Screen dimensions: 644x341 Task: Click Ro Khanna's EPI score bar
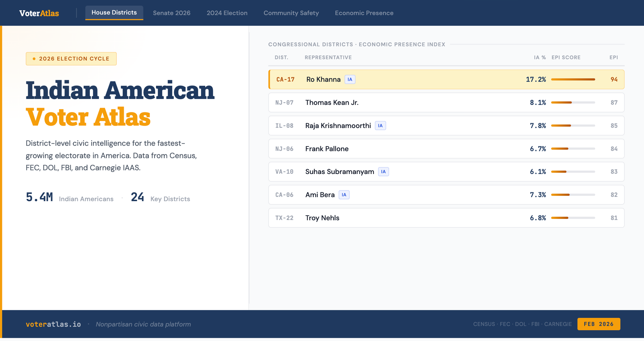574,79
